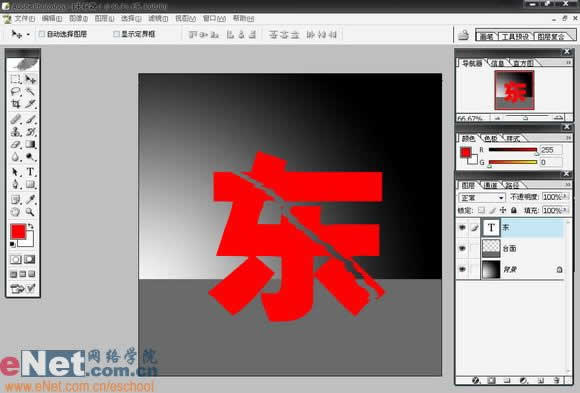Hide the 背景 layer
This screenshot has width=580, height=393.
(x=462, y=269)
